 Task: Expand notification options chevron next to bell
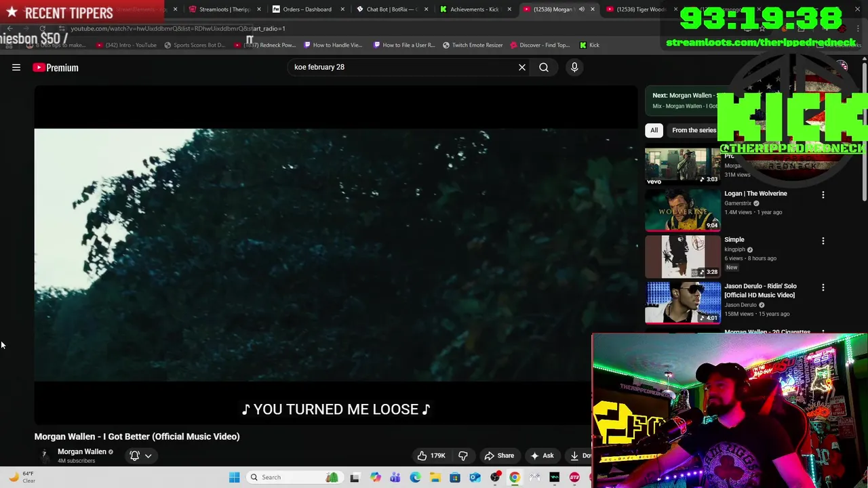point(148,455)
